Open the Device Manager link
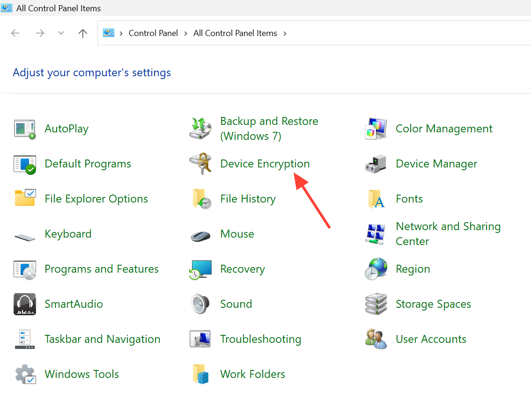This screenshot has width=531, height=420. pyautogui.click(x=436, y=164)
